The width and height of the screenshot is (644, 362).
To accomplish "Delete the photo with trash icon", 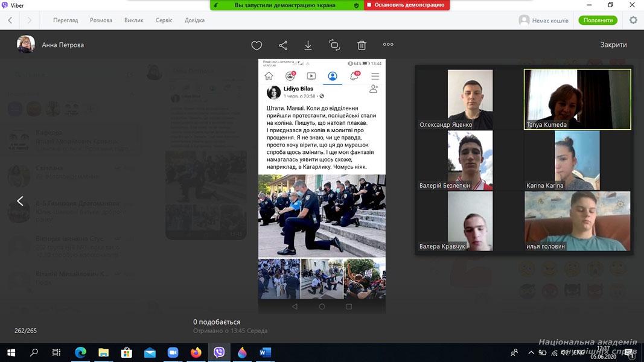I will [x=362, y=45].
